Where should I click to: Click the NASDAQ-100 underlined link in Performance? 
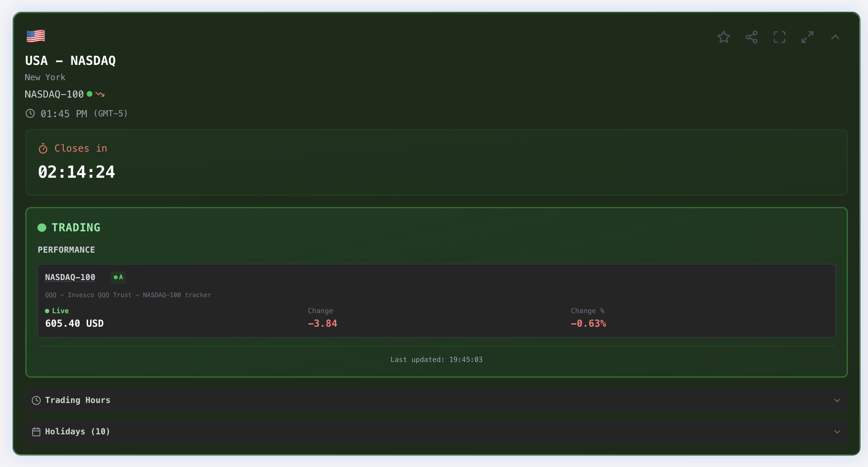70,277
